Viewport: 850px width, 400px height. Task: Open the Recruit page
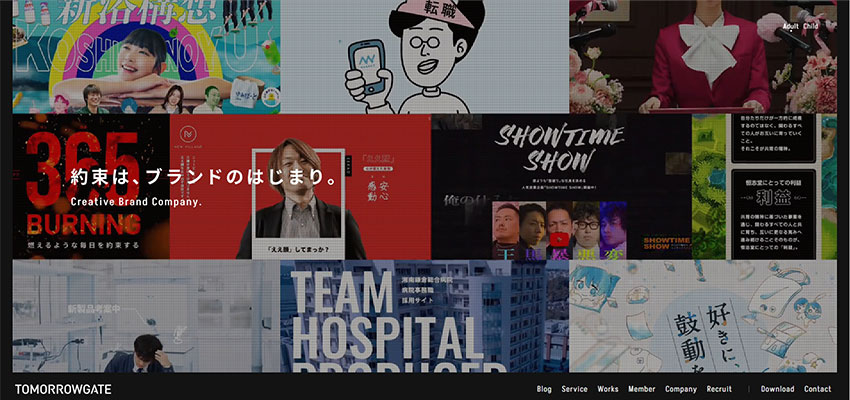point(719,389)
